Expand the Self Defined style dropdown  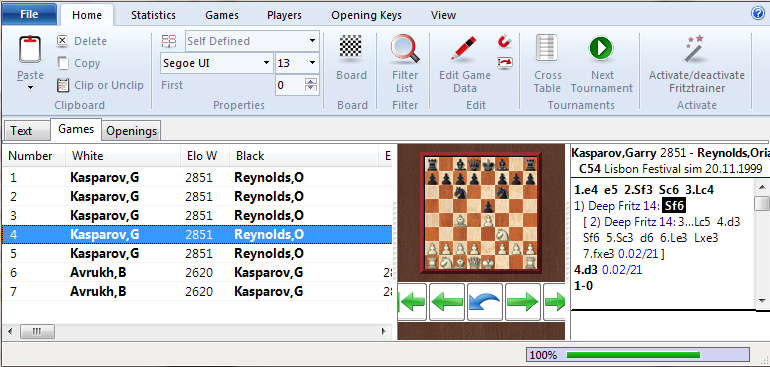click(312, 41)
